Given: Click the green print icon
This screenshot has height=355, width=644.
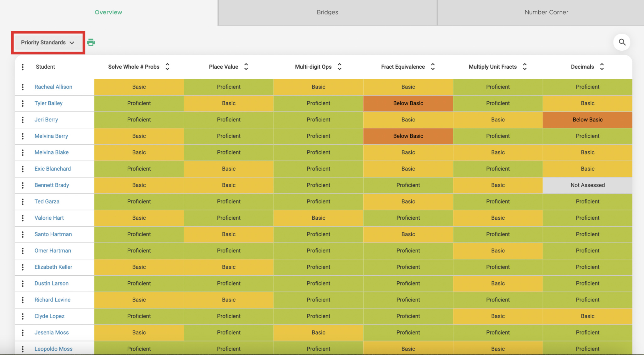Looking at the screenshot, I should (x=91, y=42).
